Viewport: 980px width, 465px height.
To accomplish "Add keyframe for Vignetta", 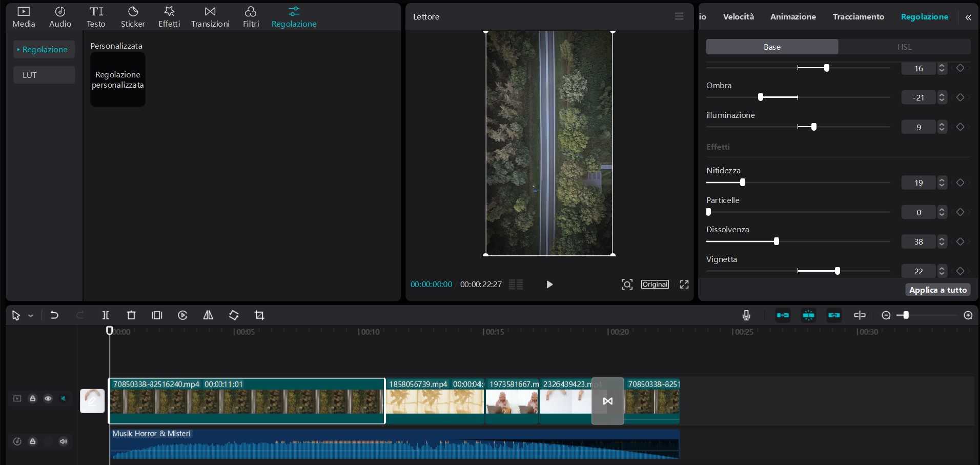I will pos(961,271).
